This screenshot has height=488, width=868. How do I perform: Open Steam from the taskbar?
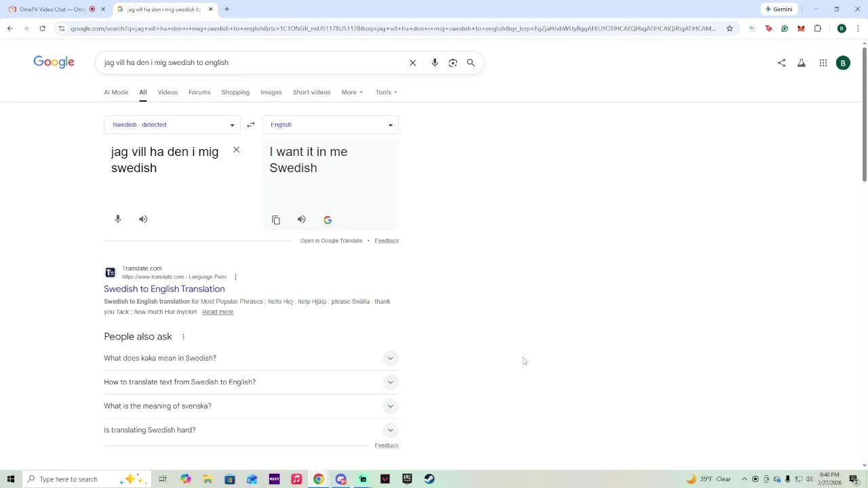[429, 479]
